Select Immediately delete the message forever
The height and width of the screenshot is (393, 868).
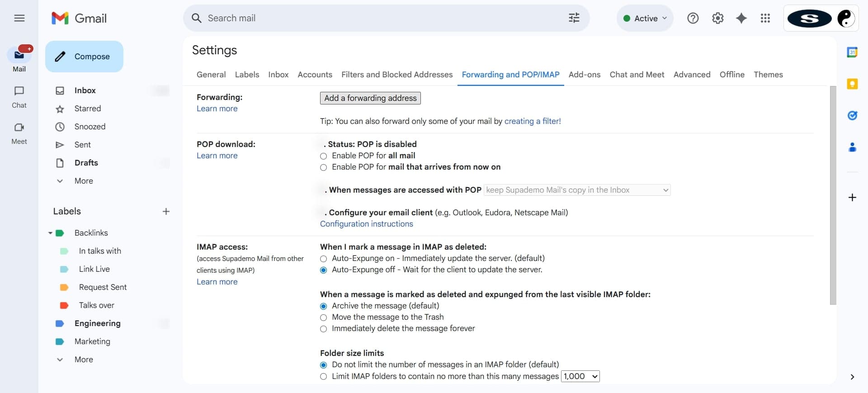323,329
